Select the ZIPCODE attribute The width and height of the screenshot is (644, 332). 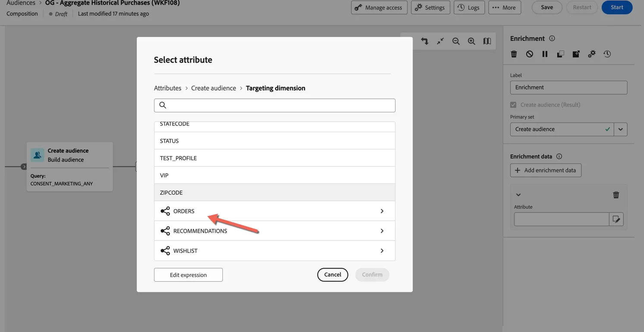click(275, 192)
